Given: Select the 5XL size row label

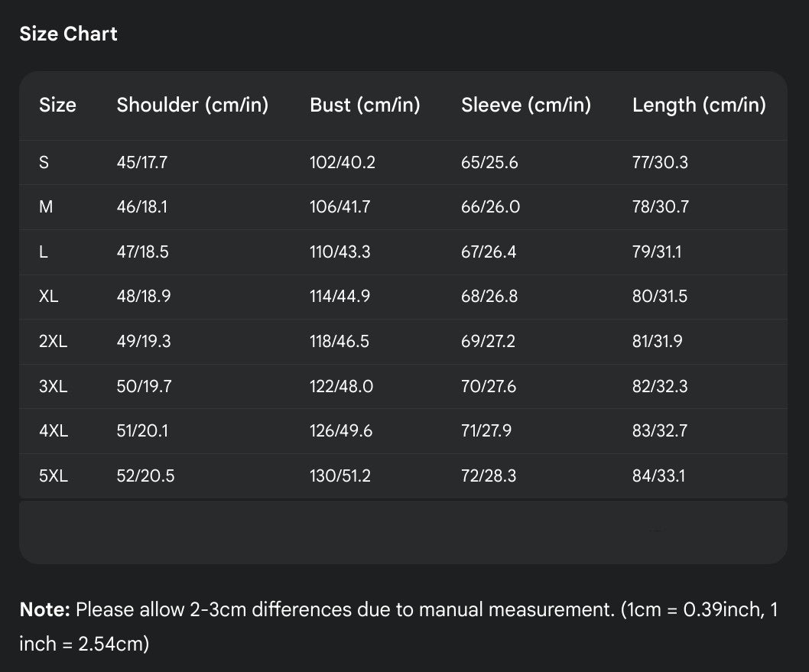Looking at the screenshot, I should tap(53, 476).
